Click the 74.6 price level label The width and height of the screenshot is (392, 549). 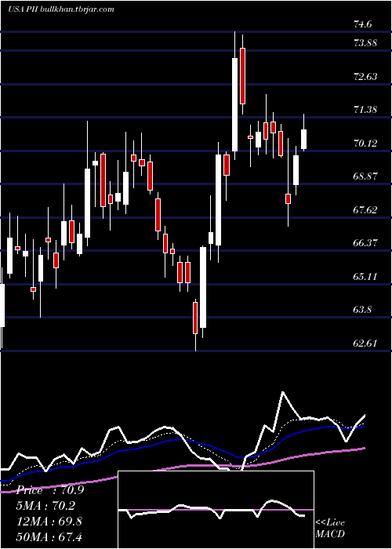pos(363,24)
